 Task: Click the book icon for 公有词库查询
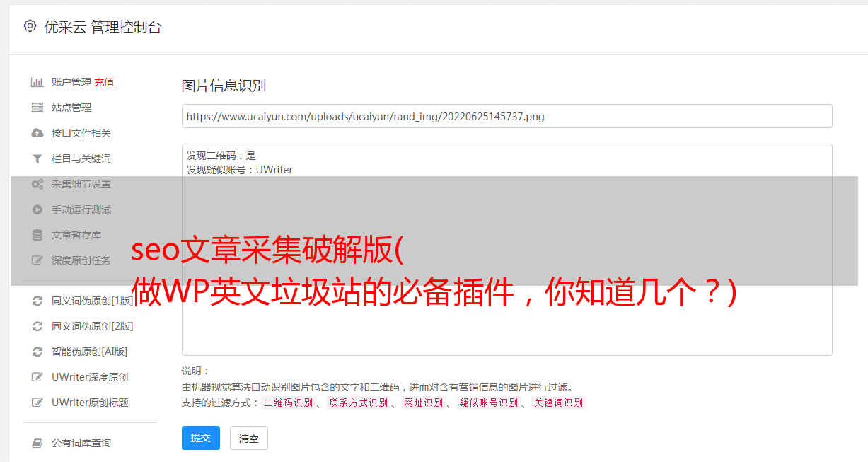click(37, 443)
